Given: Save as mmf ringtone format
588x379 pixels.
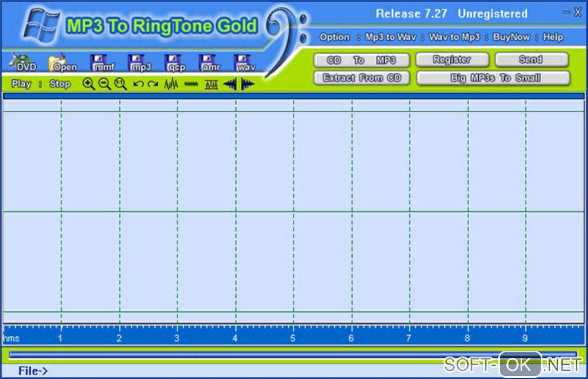Looking at the screenshot, I should pyautogui.click(x=103, y=63).
